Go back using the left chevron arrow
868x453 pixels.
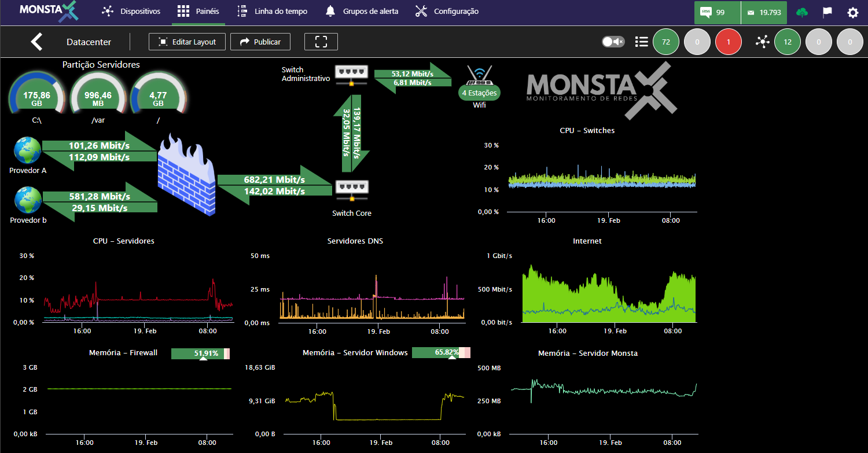(x=37, y=42)
